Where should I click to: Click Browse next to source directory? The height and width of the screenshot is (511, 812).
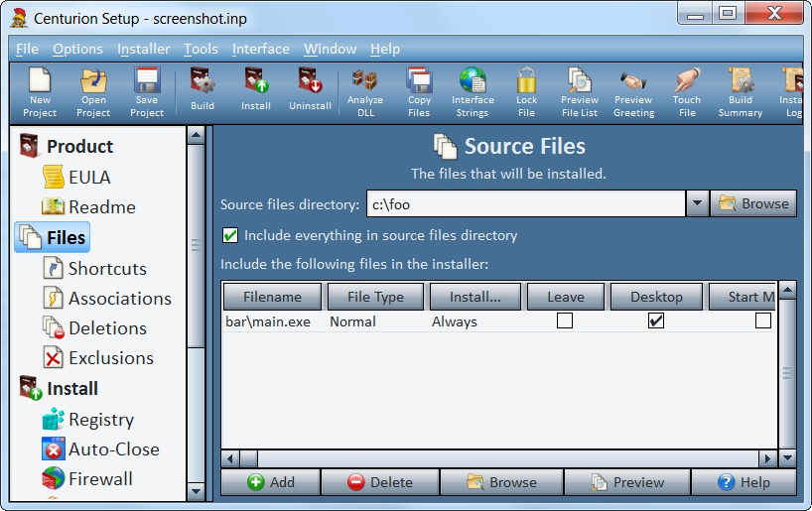pyautogui.click(x=753, y=203)
